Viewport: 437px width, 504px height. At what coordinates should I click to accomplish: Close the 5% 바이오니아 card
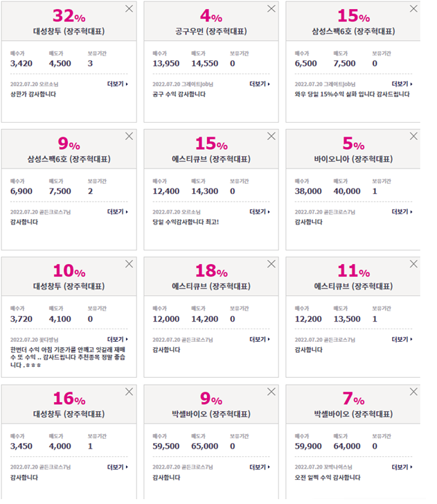413,137
